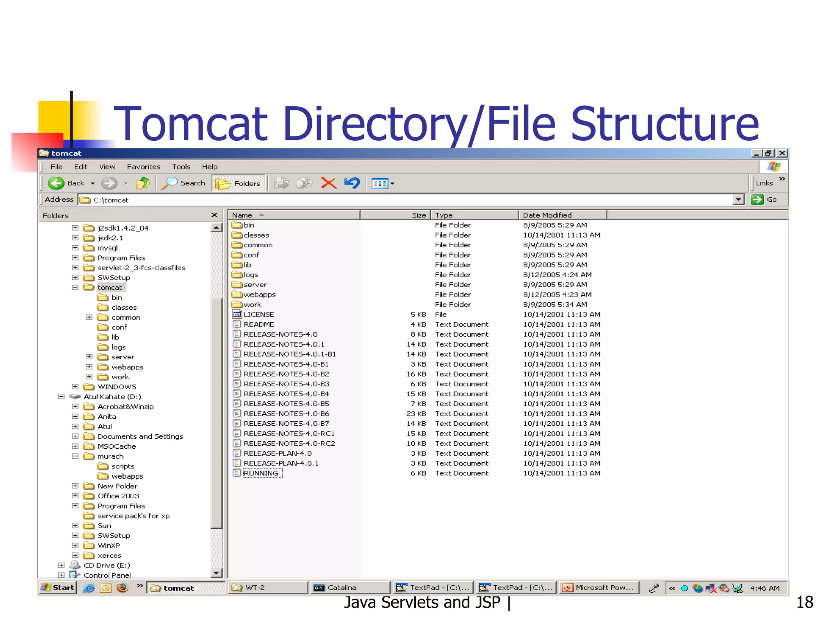Expand the j2sdk1.4.2_04 tree node
This screenshot has width=840, height=630.
[x=75, y=228]
